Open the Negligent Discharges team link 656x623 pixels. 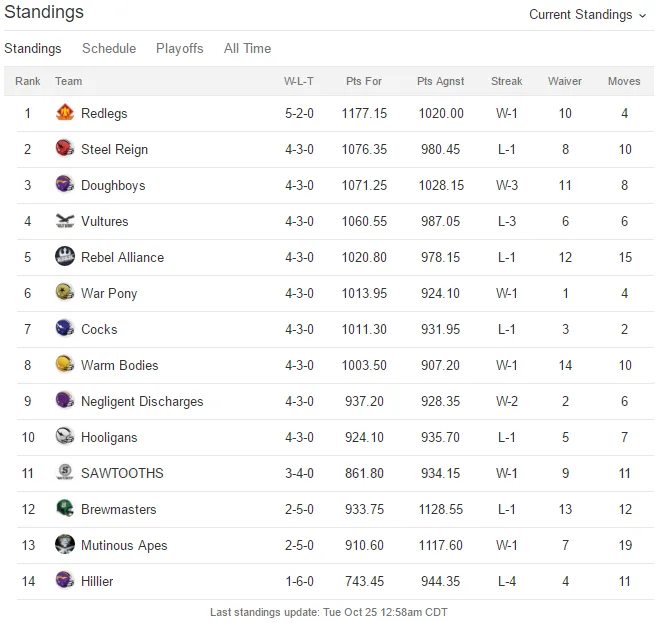tap(142, 401)
